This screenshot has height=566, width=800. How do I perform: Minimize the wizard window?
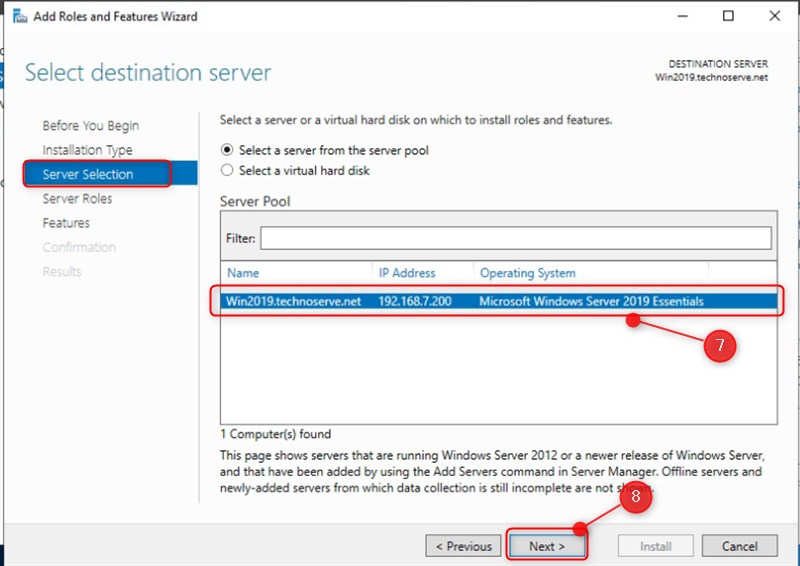682,16
